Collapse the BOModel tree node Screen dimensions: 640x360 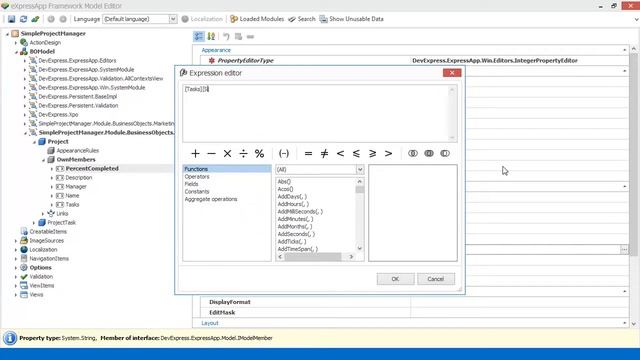(16, 52)
